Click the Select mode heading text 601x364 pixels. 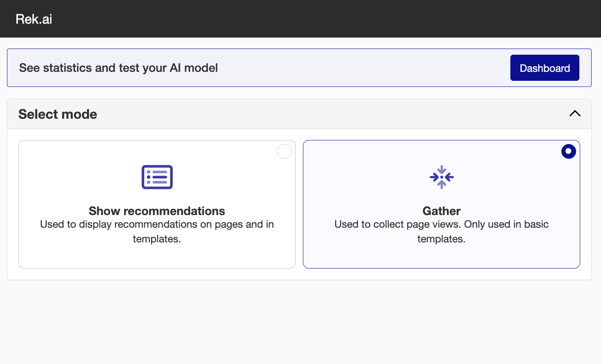click(x=58, y=114)
